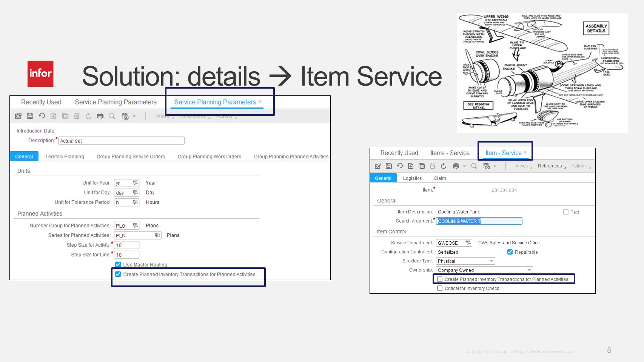Click the Duplicate icon in Item - Service toolbar
Screen dimensions: 644x362
(x=422, y=166)
